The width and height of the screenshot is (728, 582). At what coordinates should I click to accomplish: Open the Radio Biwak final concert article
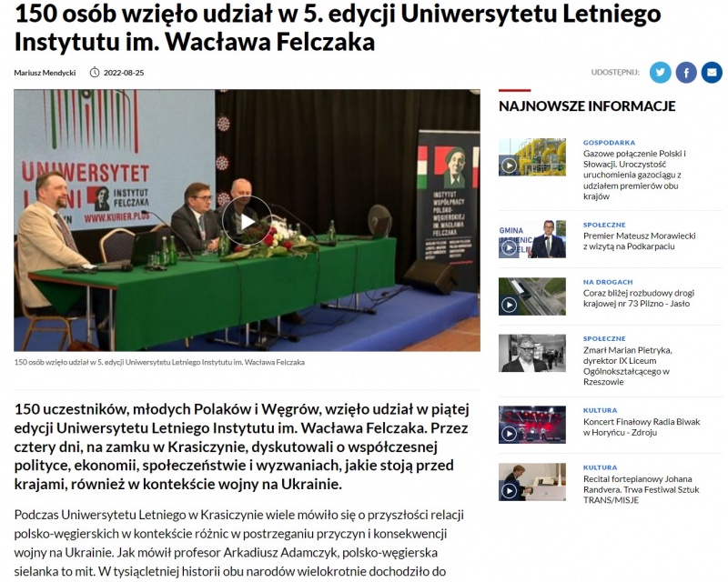coord(642,427)
